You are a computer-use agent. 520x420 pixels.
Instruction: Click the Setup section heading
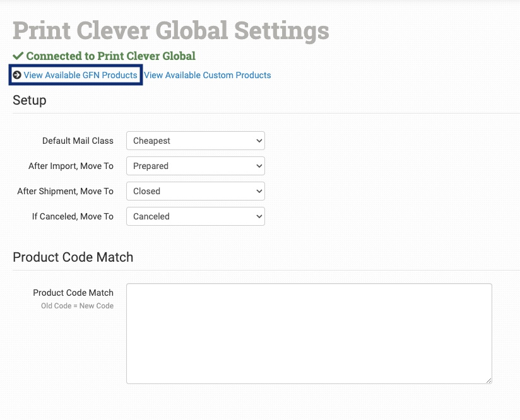(30, 100)
